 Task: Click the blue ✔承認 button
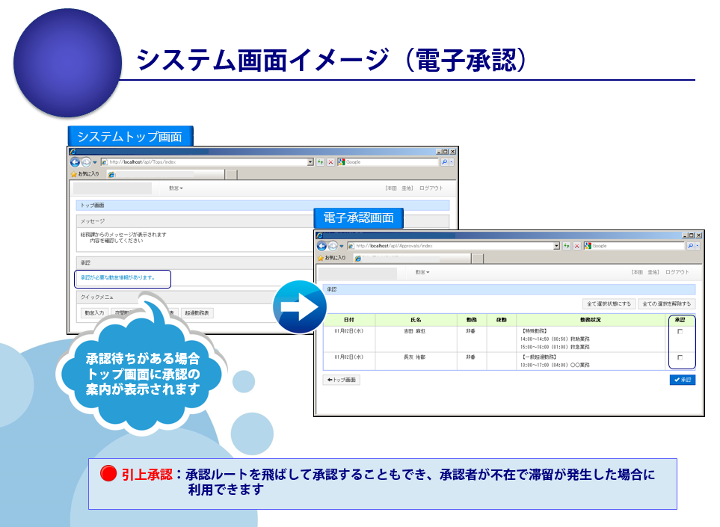[682, 380]
